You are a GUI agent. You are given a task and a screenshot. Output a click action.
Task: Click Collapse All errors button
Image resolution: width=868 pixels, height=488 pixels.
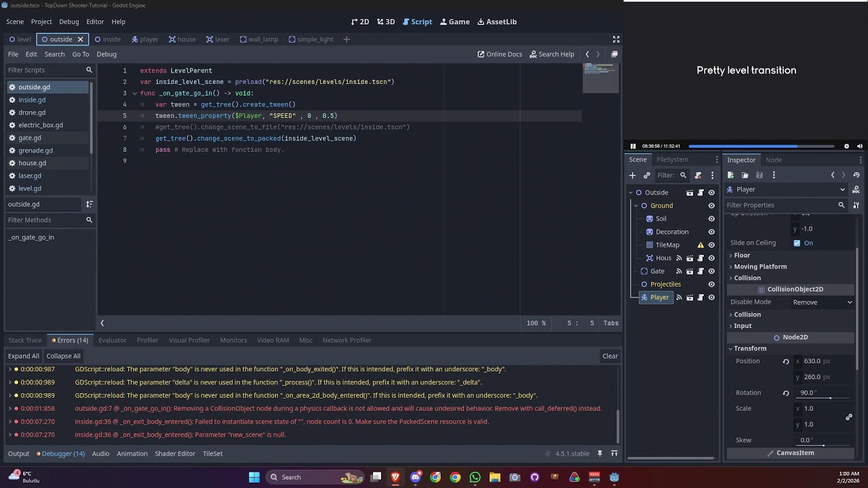[x=63, y=356]
